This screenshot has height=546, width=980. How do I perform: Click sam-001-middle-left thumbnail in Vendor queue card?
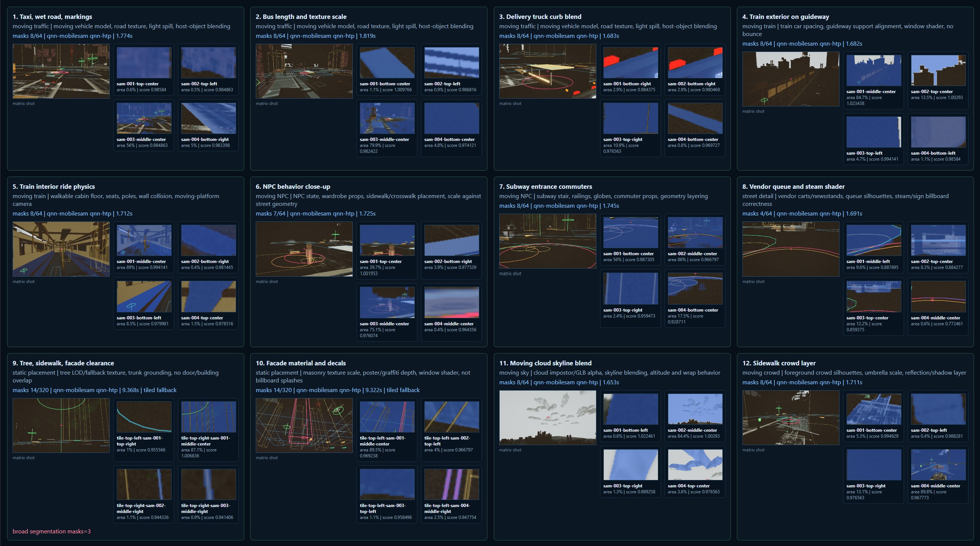pyautogui.click(x=874, y=240)
